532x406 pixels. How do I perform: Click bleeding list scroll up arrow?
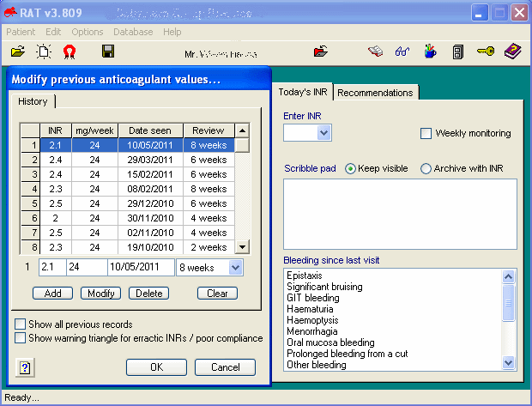[508, 276]
